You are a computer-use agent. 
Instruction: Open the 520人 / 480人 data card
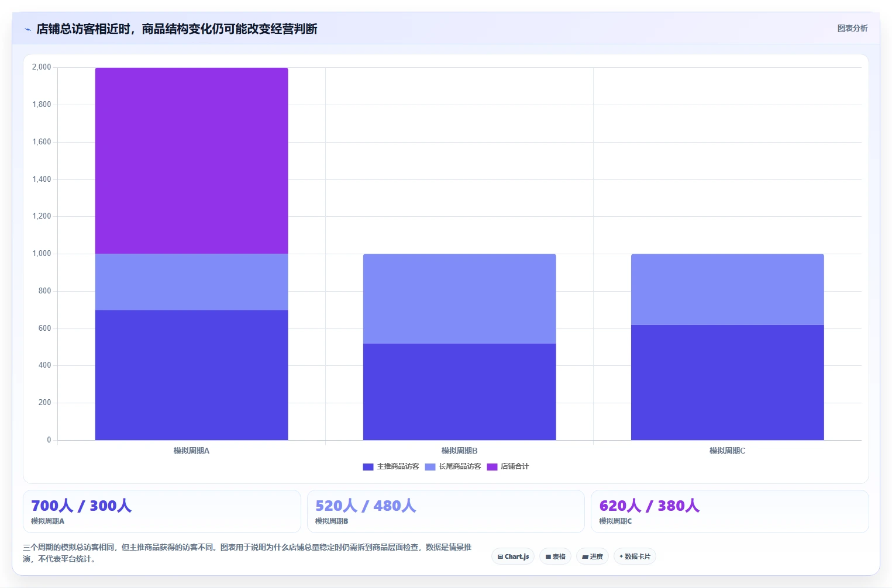446,511
